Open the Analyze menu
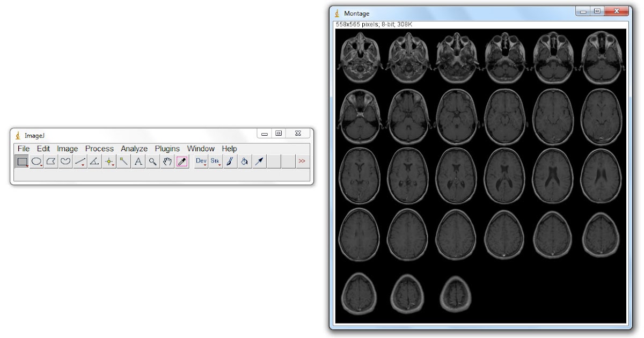 click(x=134, y=149)
